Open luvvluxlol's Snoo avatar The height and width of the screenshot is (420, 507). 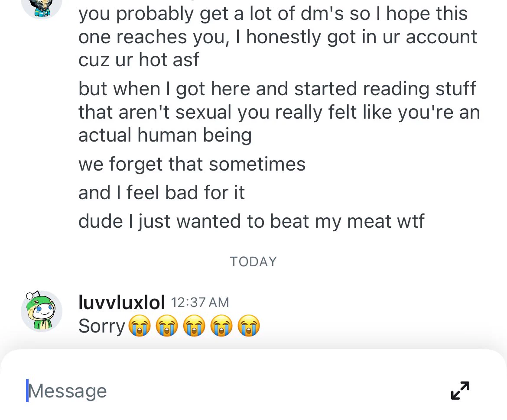(x=42, y=310)
